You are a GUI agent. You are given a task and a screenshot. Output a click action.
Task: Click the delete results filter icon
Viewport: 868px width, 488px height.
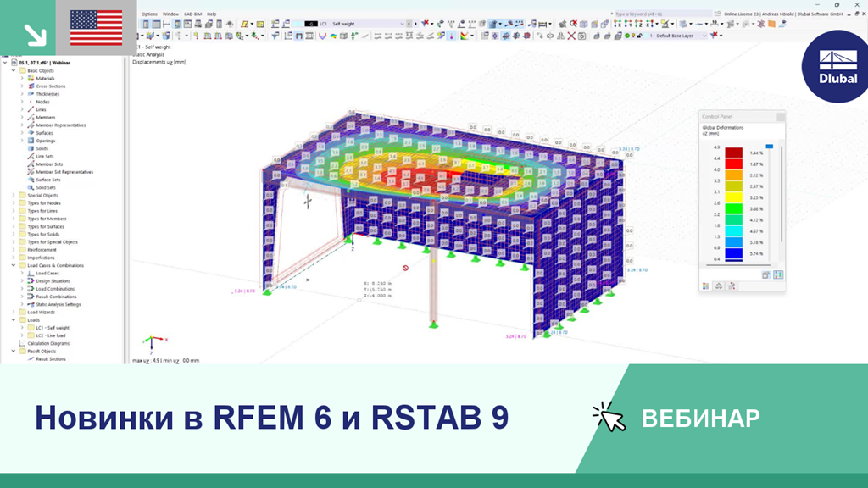[424, 24]
